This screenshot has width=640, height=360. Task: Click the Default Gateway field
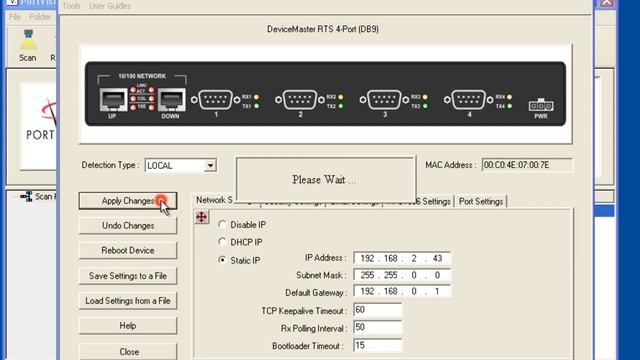point(402,291)
